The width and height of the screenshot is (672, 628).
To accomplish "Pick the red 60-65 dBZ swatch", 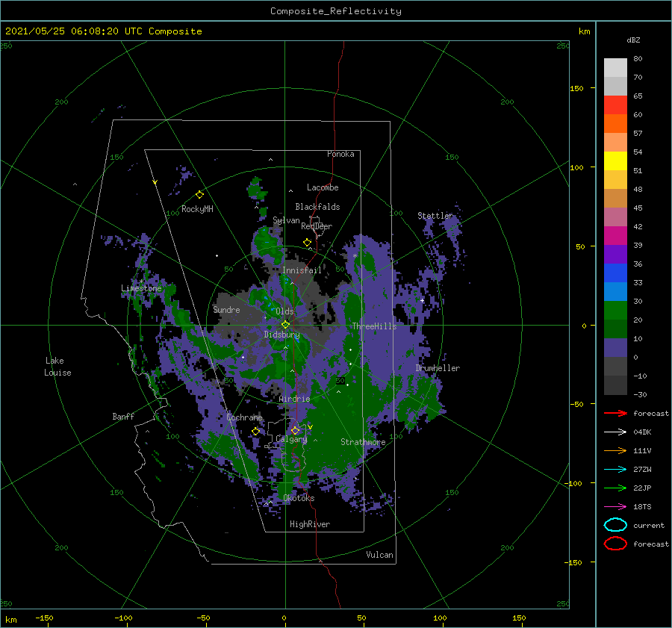I will click(x=615, y=105).
